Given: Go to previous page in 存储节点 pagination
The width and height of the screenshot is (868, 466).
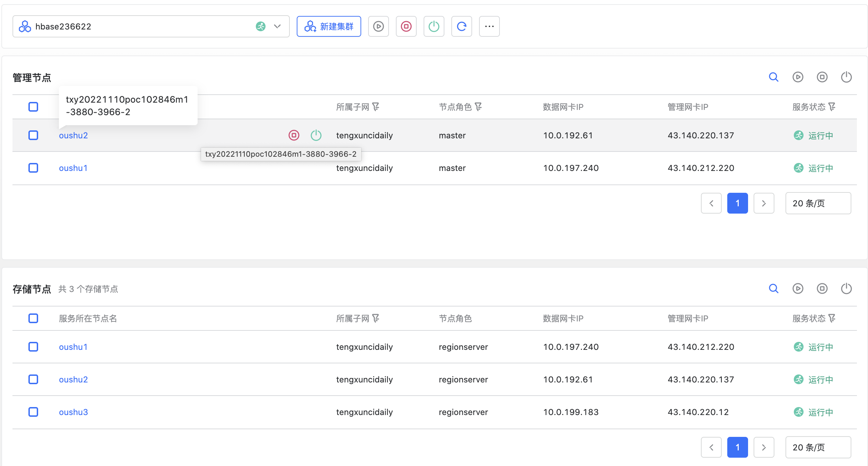Looking at the screenshot, I should 711,447.
